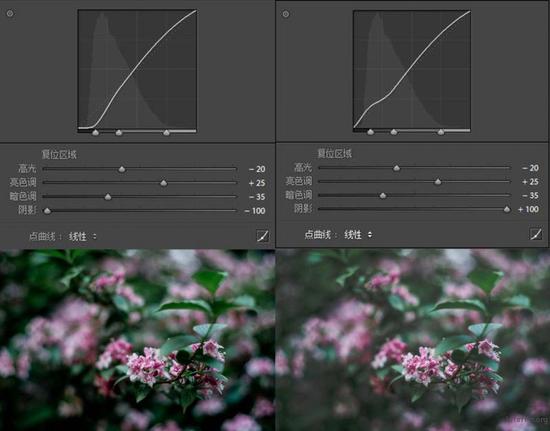Screen dimensions: 550x431
Task: Open the 点曲线 线性 dropdown in right panel
Action: tap(358, 235)
